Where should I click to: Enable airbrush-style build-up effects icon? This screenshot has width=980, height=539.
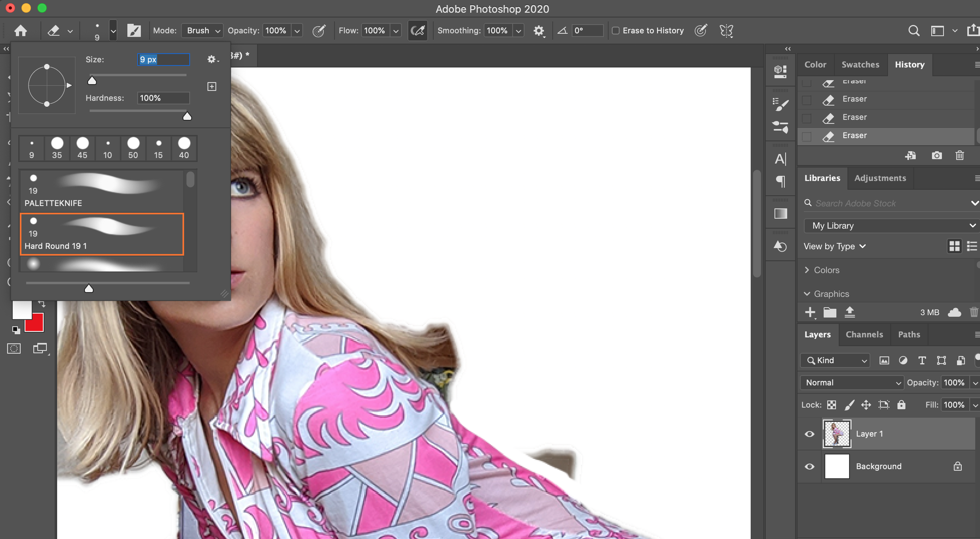418,31
